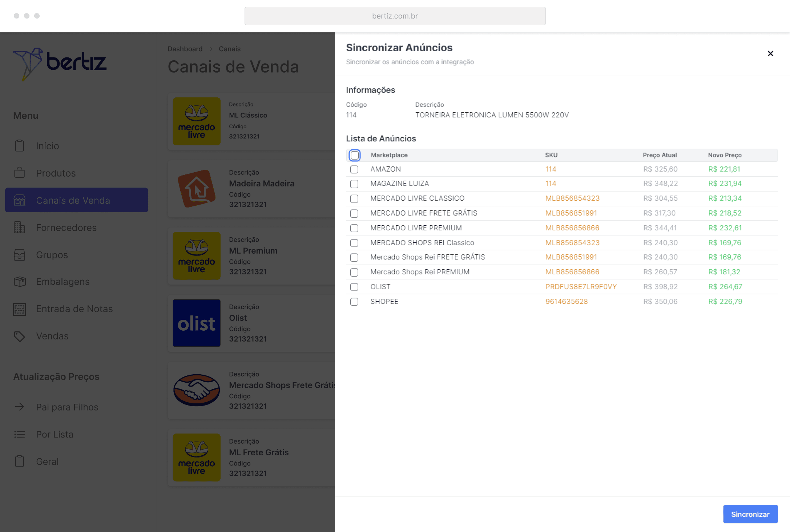Click the Canais breadcrumb link
790x532 pixels.
point(230,49)
